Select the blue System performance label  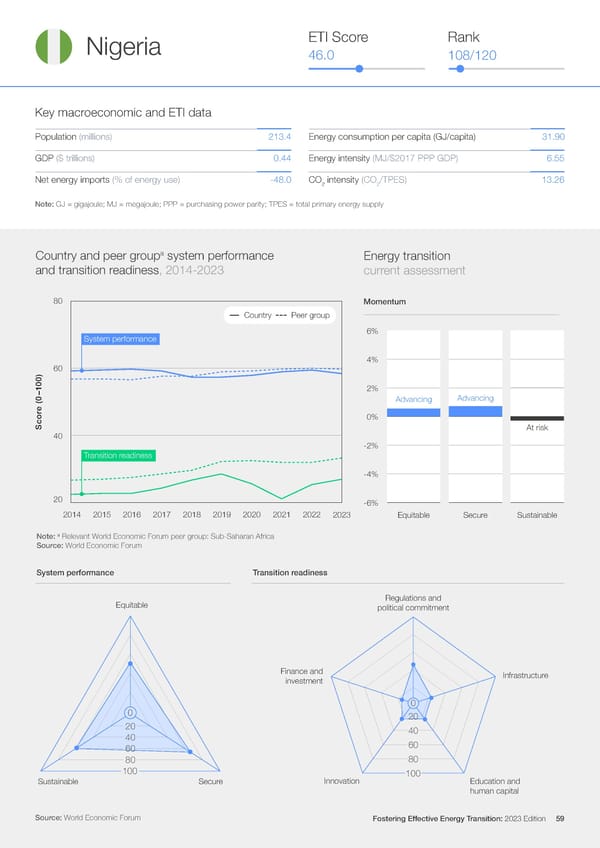coord(121,339)
